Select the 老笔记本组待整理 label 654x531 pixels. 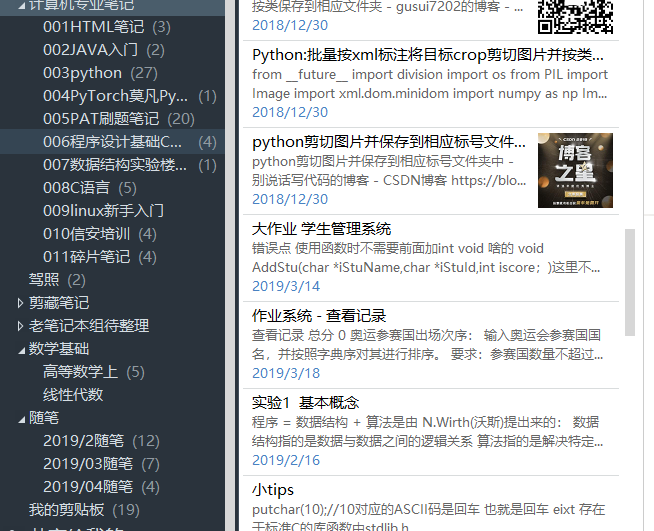click(x=89, y=326)
